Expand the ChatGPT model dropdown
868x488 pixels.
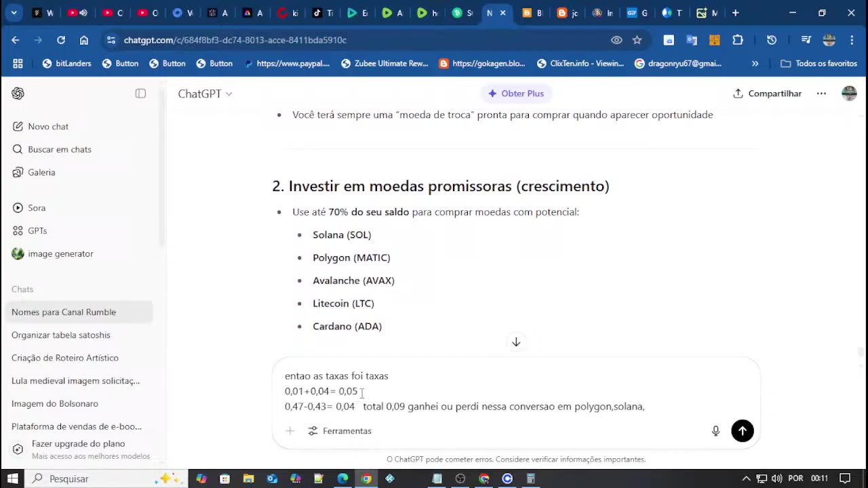(x=205, y=94)
